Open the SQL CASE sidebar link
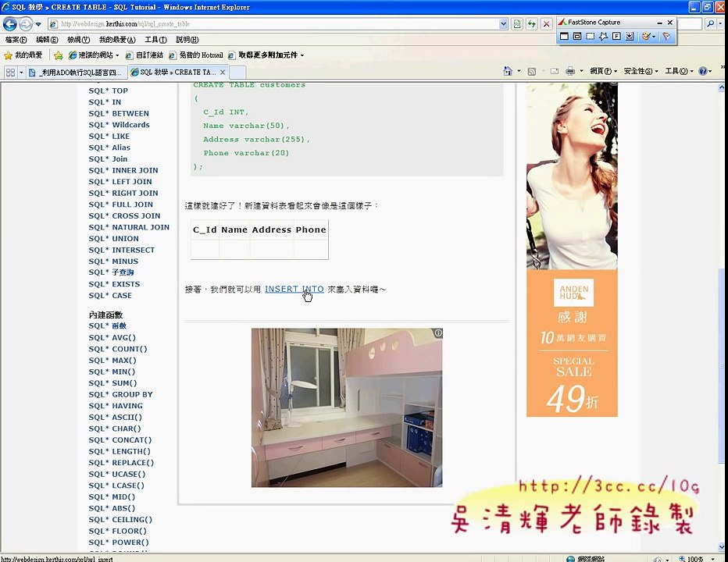 point(110,296)
